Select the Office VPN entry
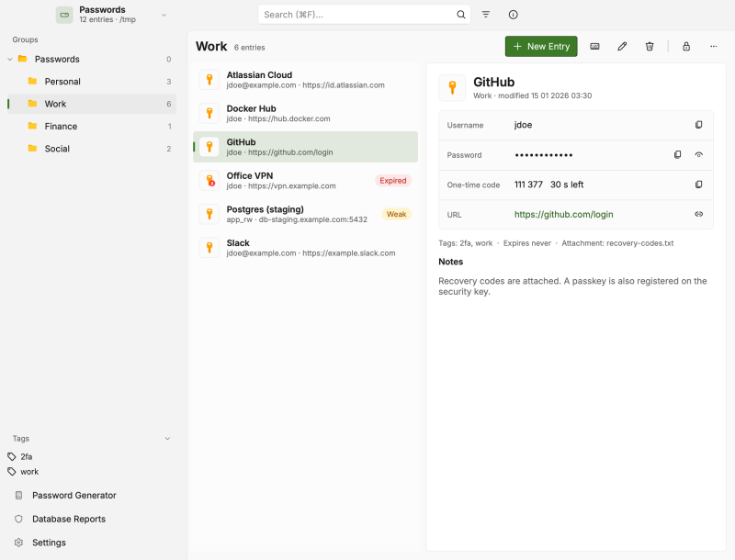The image size is (735, 560). [306, 180]
